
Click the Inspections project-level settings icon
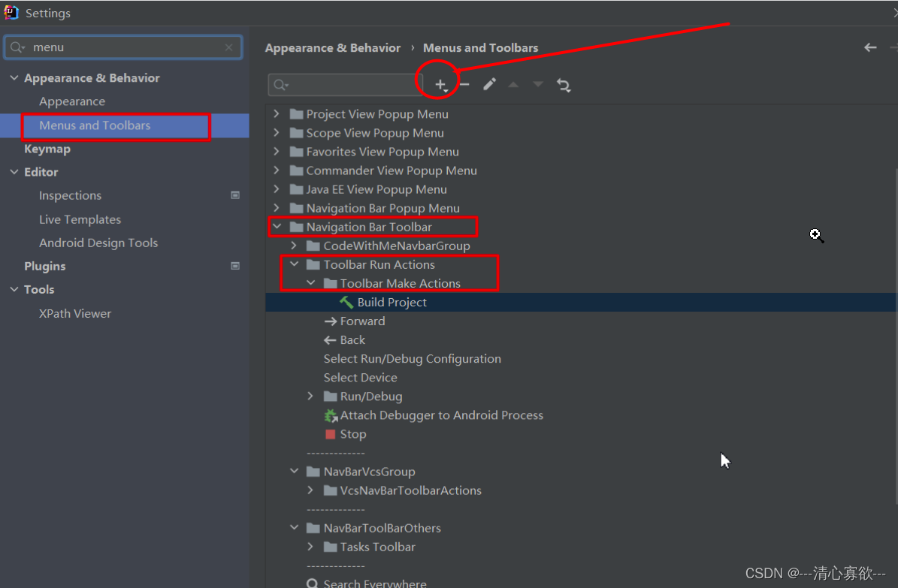(x=234, y=195)
